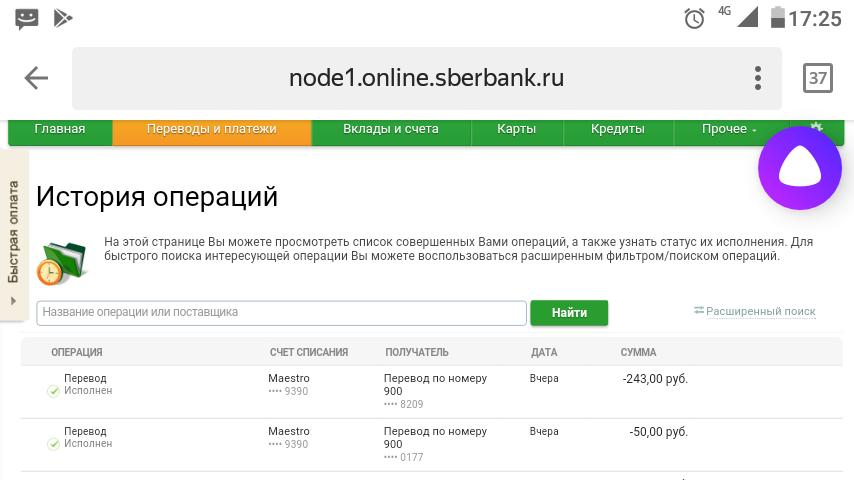Open the tab switcher showing 37 tabs
Image resolution: width=854 pixels, height=480 pixels.
[818, 78]
